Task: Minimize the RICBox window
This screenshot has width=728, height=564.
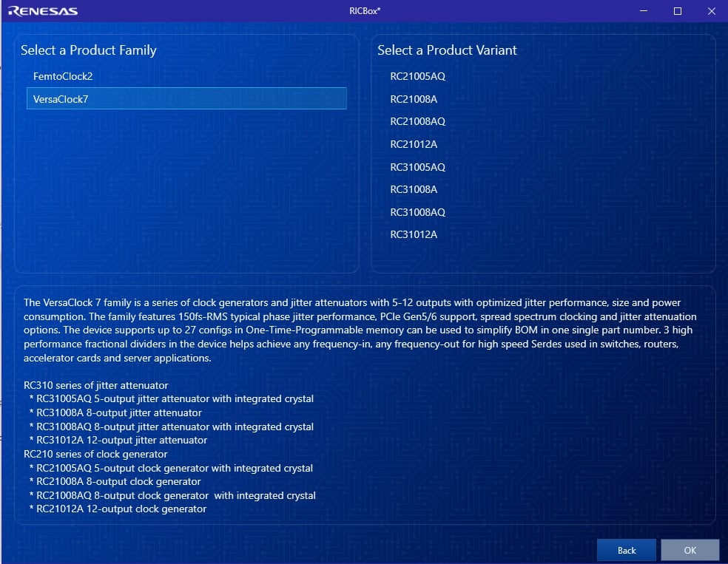Action: [643, 11]
